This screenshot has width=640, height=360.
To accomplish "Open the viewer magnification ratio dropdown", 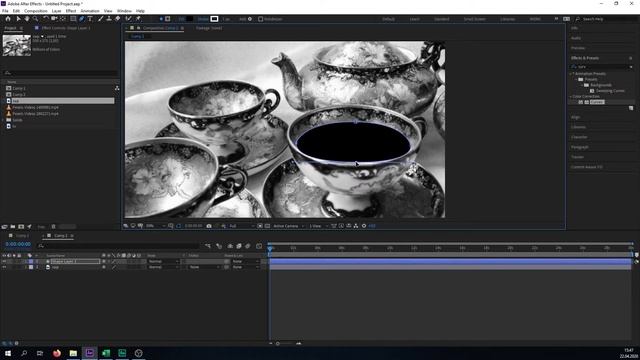I will 156,226.
